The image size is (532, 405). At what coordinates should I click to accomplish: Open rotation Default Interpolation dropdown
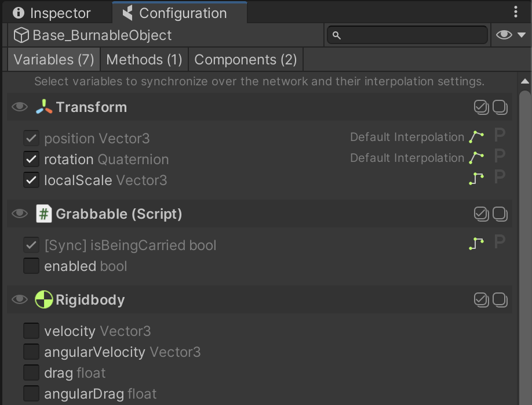tap(407, 158)
